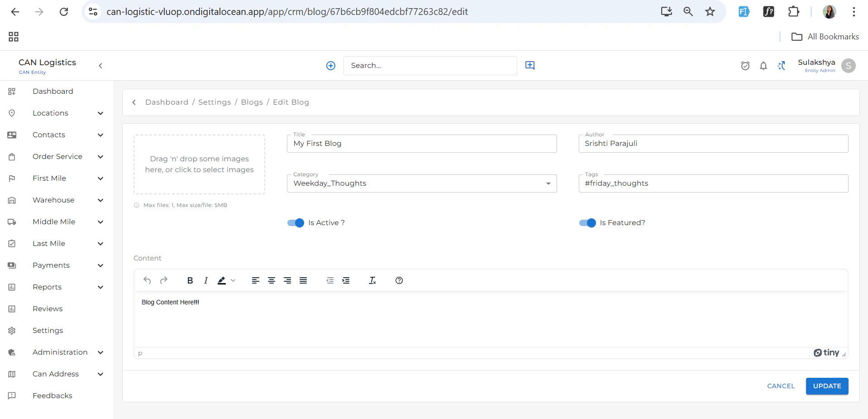This screenshot has width=868, height=419.
Task: Click inside Blog Content Here text area
Action: tap(491, 319)
